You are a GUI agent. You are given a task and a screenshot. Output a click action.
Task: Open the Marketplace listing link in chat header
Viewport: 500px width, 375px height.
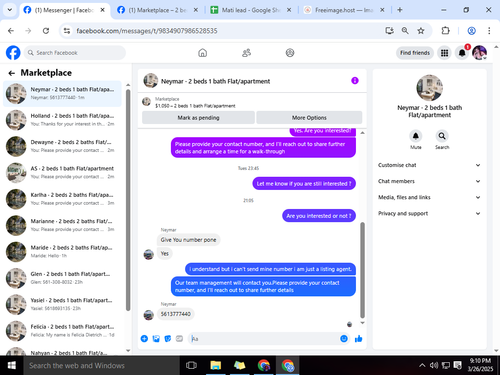195,102
